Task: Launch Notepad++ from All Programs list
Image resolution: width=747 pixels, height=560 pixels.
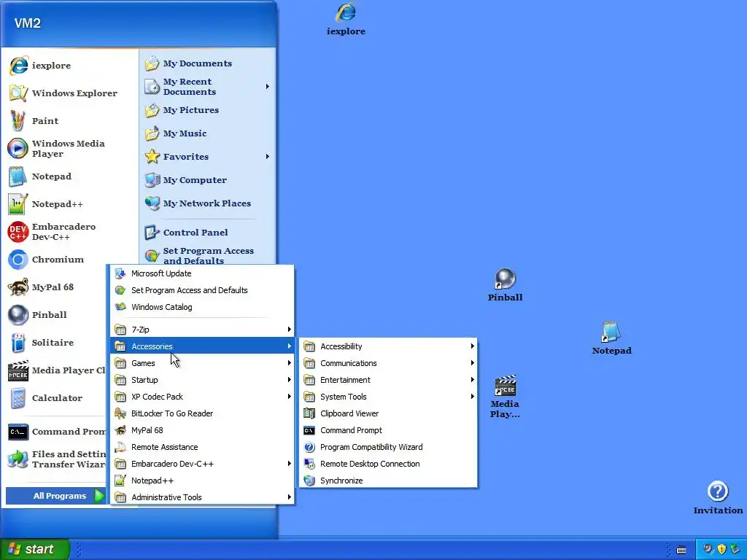Action: click(203, 481)
